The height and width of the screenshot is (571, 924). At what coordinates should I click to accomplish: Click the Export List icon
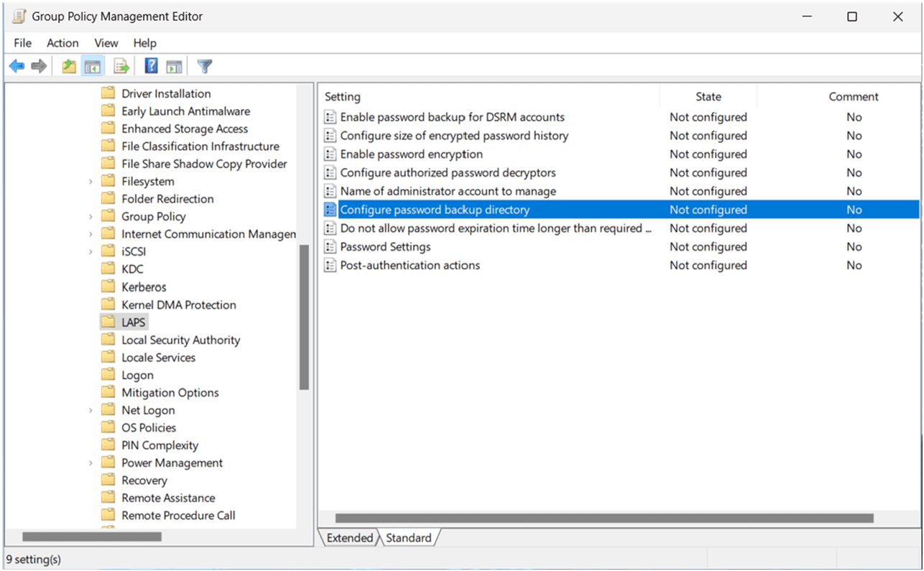pos(121,65)
